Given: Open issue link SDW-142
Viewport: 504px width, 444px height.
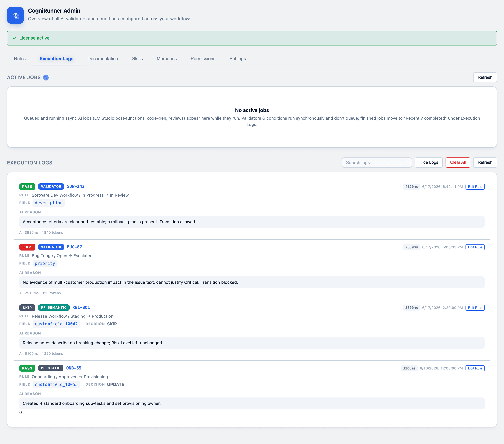Looking at the screenshot, I should point(76,187).
